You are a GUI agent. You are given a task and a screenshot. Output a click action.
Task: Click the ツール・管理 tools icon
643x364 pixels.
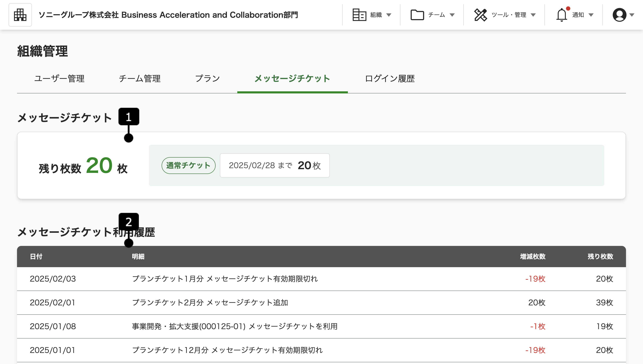point(481,15)
